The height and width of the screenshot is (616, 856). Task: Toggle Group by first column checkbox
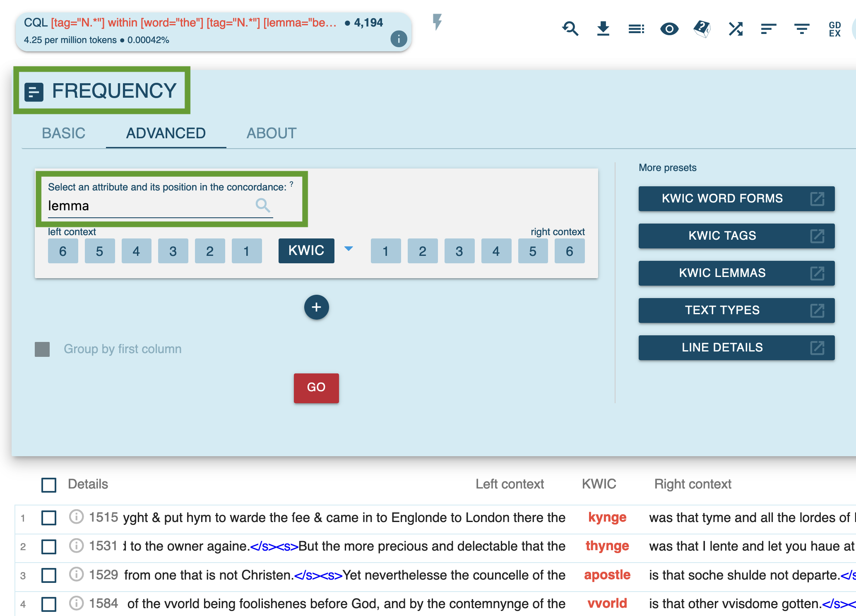coord(42,349)
